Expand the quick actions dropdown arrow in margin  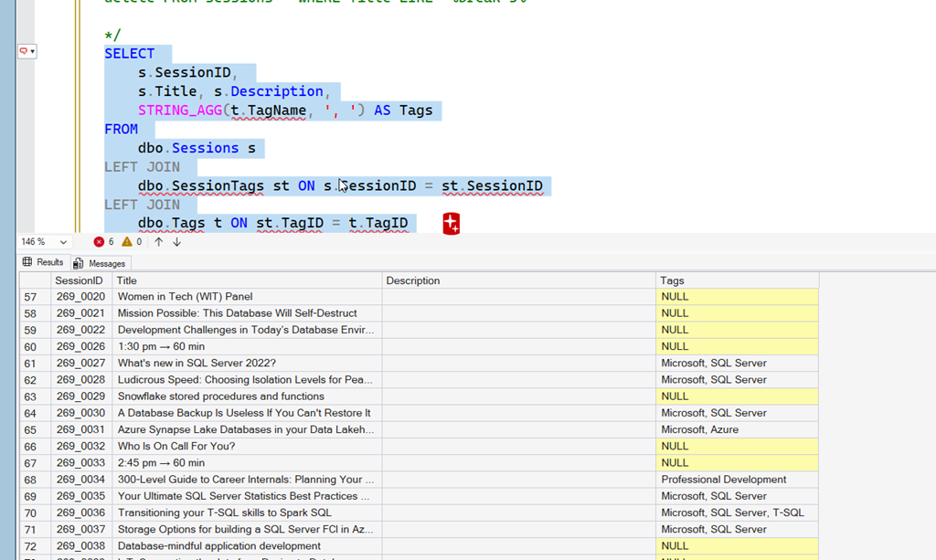tap(34, 52)
